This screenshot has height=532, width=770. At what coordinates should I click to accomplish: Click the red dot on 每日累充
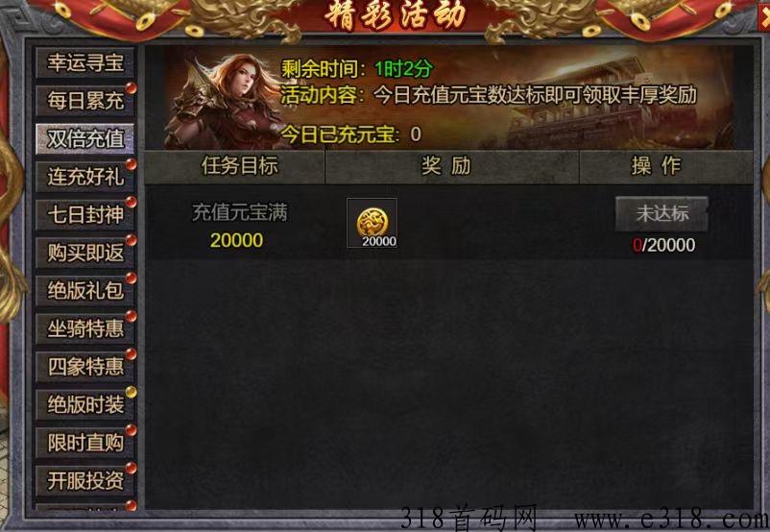132,88
